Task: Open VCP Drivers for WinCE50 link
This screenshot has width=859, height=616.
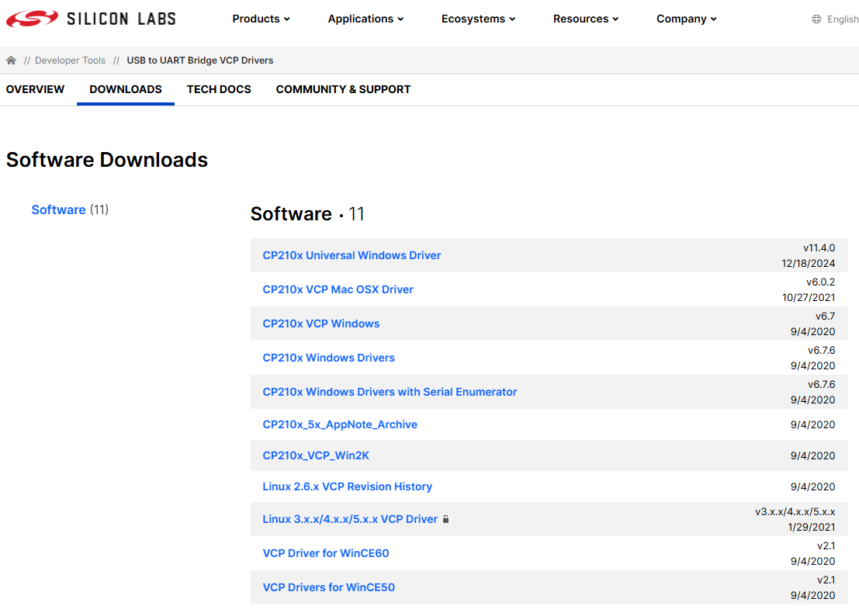Action: click(x=329, y=587)
